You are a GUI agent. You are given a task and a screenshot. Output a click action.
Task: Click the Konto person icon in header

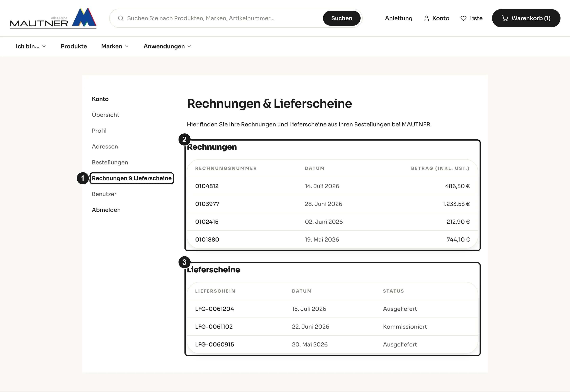tap(427, 18)
